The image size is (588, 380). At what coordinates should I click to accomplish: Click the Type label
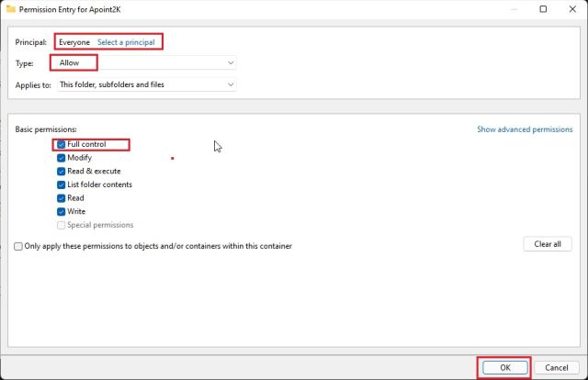coord(25,63)
